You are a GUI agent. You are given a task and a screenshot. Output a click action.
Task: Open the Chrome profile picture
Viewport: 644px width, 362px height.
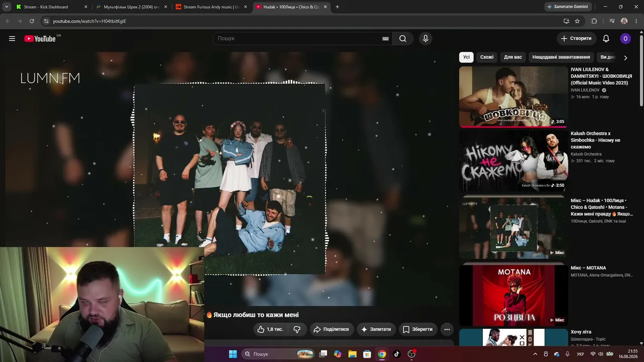(x=624, y=21)
